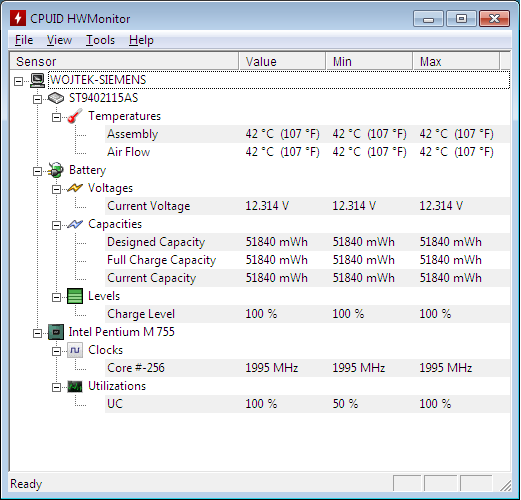Select the Current Voltage row

point(307,206)
